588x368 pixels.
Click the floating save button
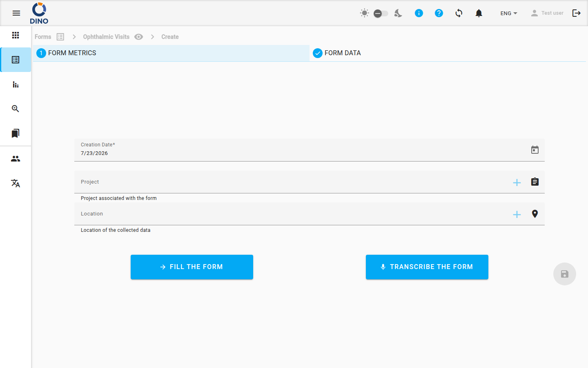565,274
